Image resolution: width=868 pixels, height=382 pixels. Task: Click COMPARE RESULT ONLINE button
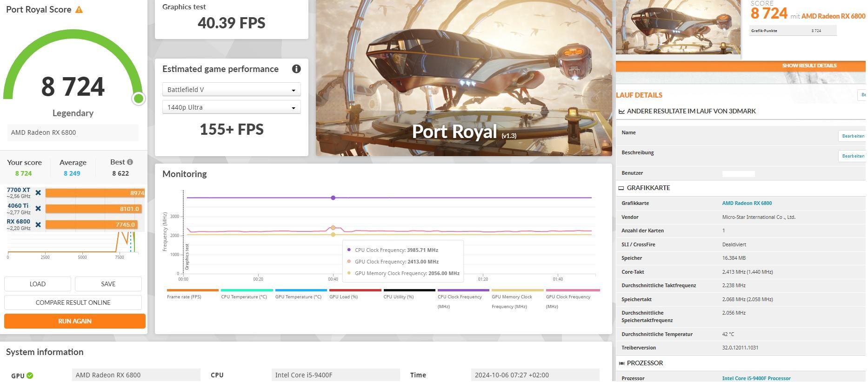pos(73,303)
